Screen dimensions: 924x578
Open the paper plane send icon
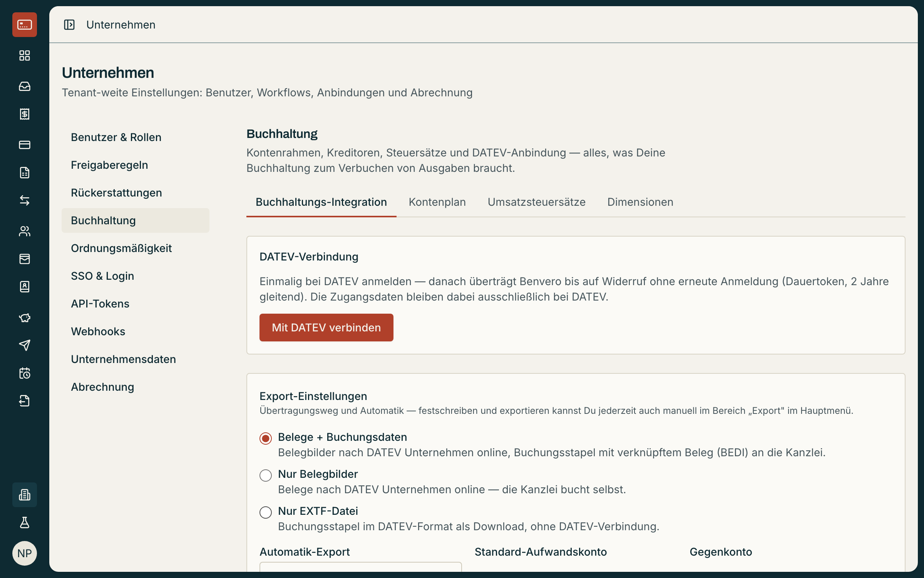click(x=25, y=345)
